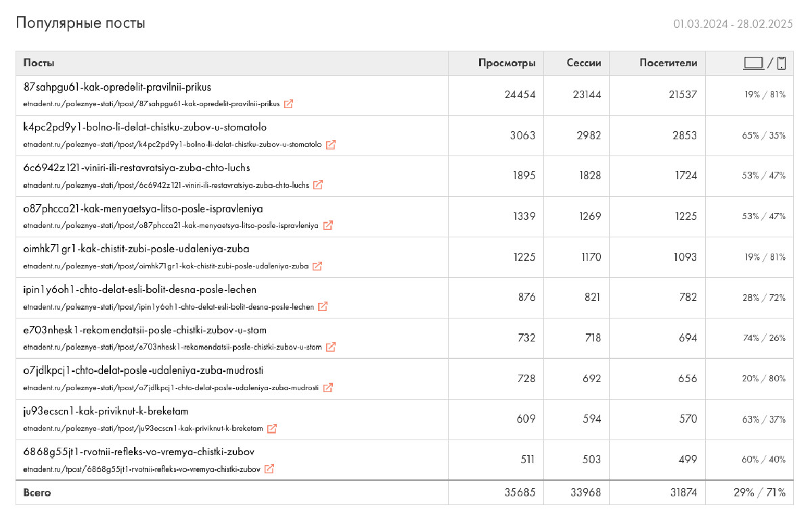Open external link icon for 6c6942z121 viniri post
This screenshot has height=520, width=812.
[x=318, y=185]
